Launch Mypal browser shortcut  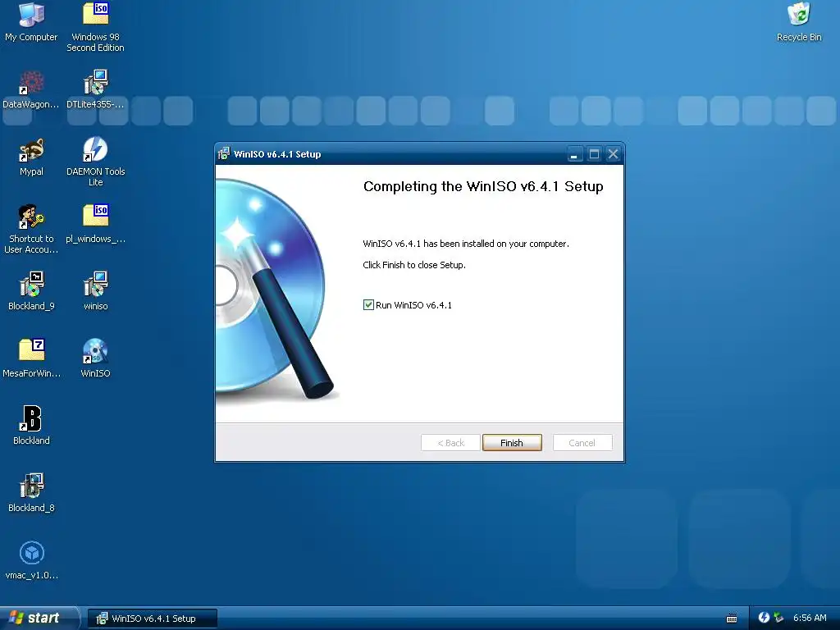coord(31,157)
